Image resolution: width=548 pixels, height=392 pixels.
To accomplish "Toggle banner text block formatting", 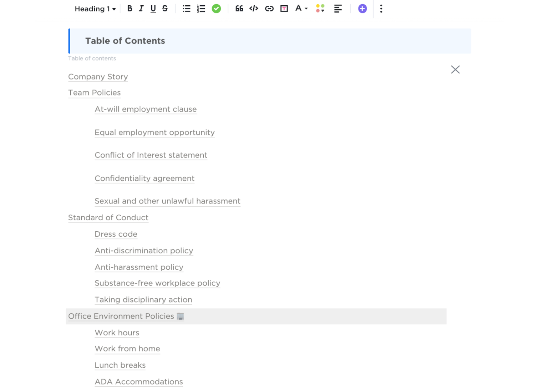I will click(284, 9).
